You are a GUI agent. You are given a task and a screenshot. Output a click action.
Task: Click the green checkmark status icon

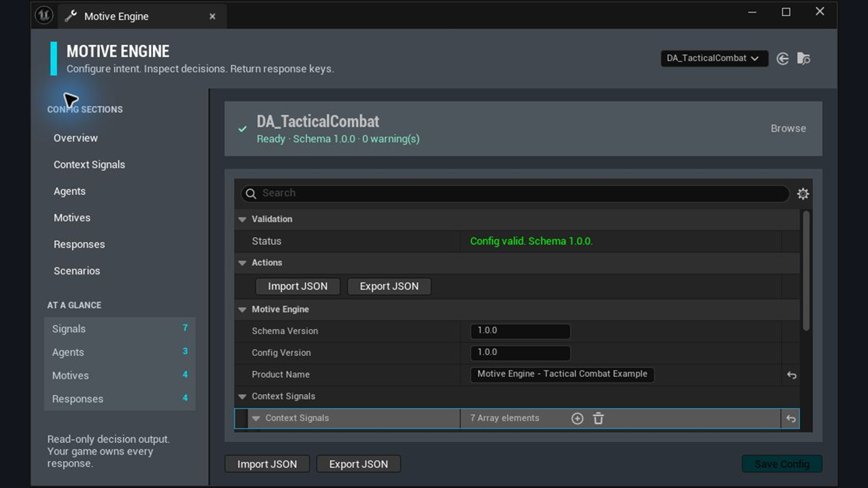[x=243, y=129]
